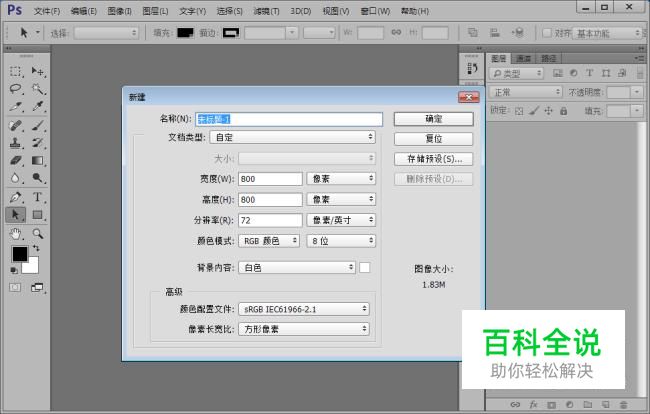Select the Brush tool
650x414 pixels.
click(38, 125)
